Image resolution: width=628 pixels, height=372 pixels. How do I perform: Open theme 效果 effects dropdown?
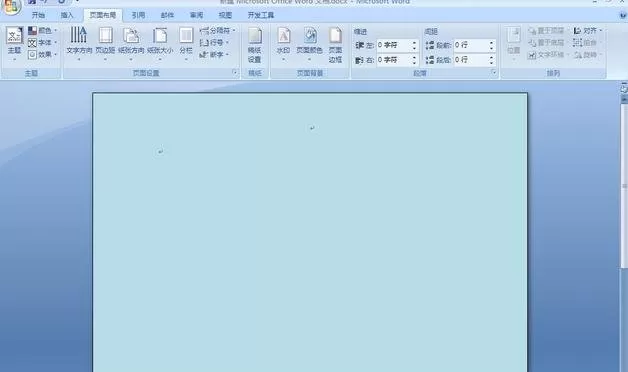[42, 54]
